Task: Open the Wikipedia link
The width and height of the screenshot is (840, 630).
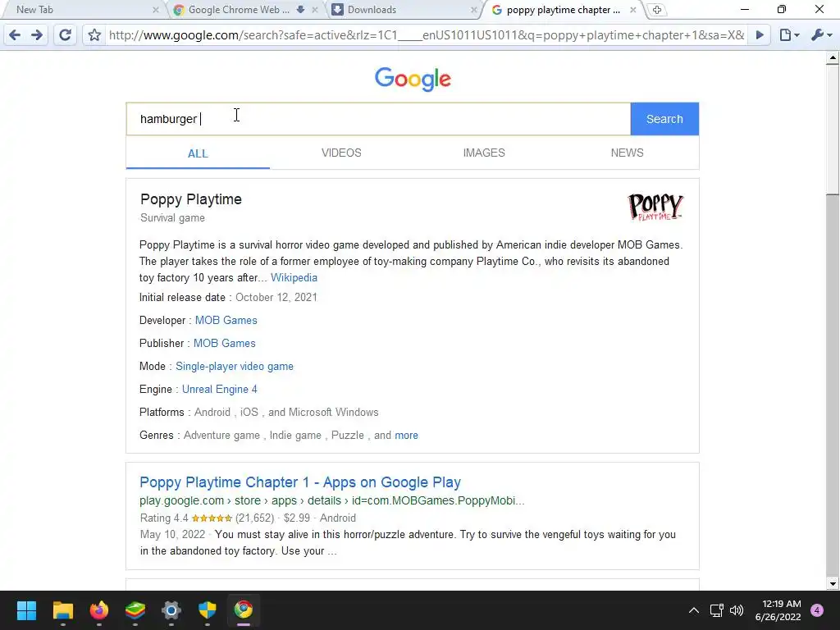Action: tap(294, 277)
